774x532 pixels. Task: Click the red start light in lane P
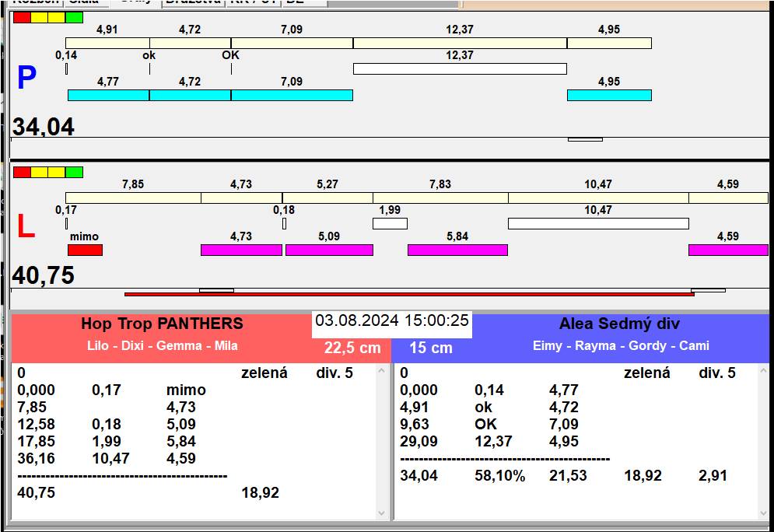coord(22,18)
